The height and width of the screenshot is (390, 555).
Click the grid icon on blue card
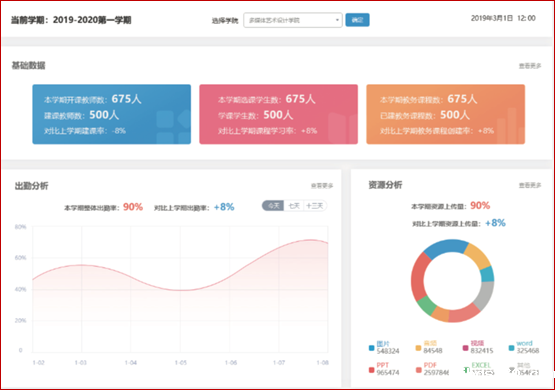[x=173, y=127]
